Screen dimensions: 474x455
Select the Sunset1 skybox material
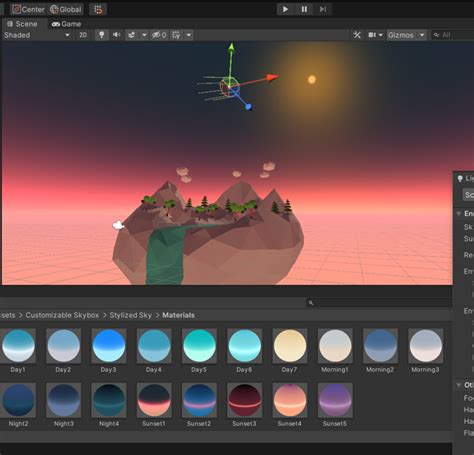click(154, 405)
